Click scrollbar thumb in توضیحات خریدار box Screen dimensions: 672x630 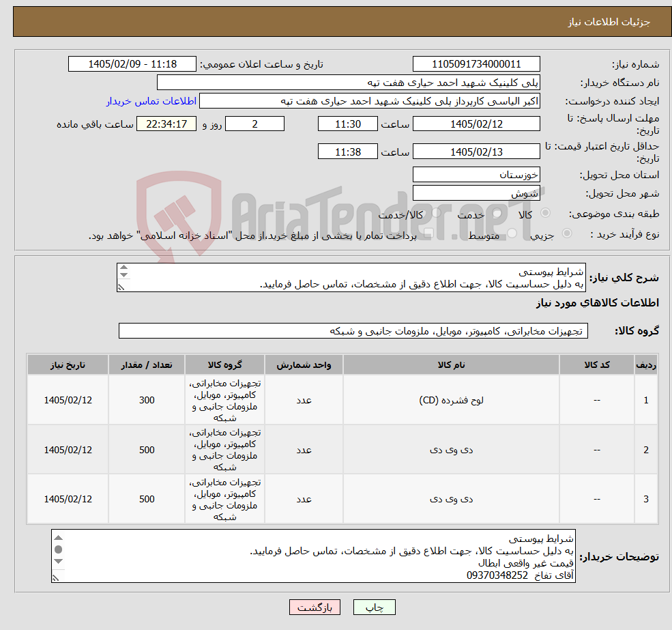pos(58,549)
